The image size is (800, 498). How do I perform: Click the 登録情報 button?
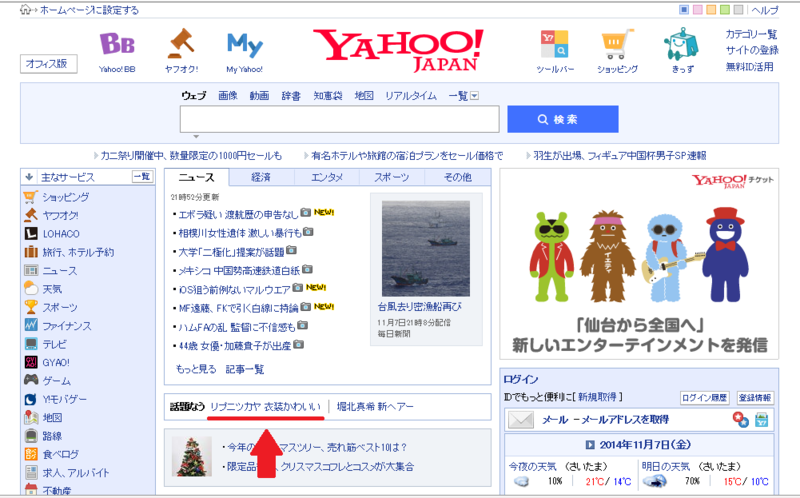(755, 397)
